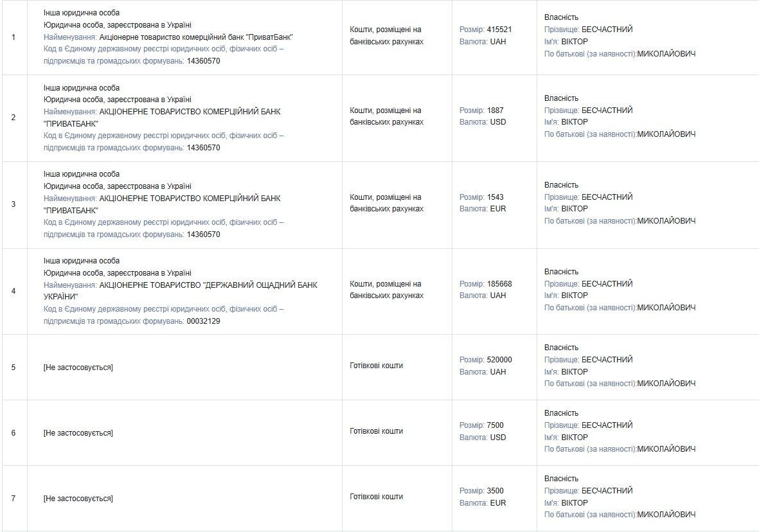
Task: Select registry code 00032129
Action: pos(203,321)
